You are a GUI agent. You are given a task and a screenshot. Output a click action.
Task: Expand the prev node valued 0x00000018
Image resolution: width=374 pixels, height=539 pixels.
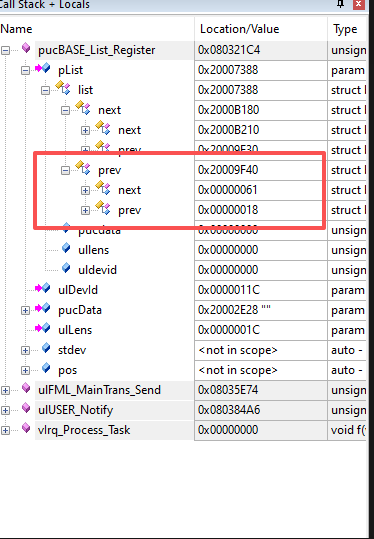(x=85, y=210)
